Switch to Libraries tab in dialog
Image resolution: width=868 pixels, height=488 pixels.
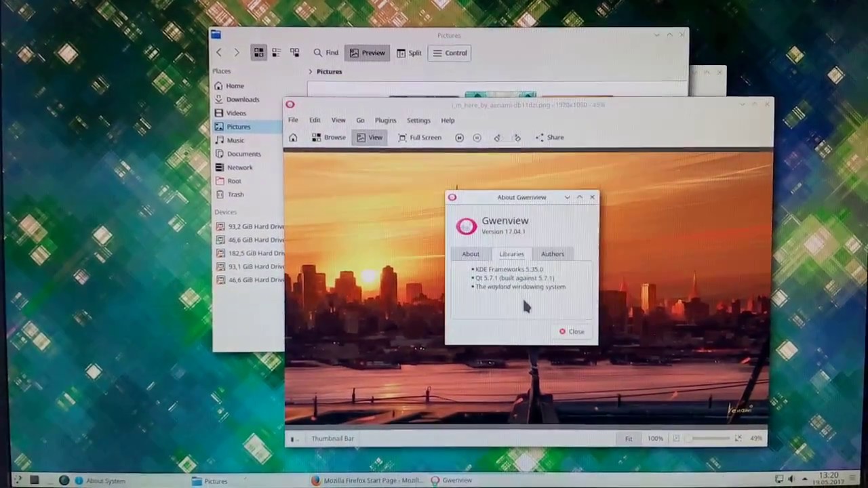click(x=511, y=254)
